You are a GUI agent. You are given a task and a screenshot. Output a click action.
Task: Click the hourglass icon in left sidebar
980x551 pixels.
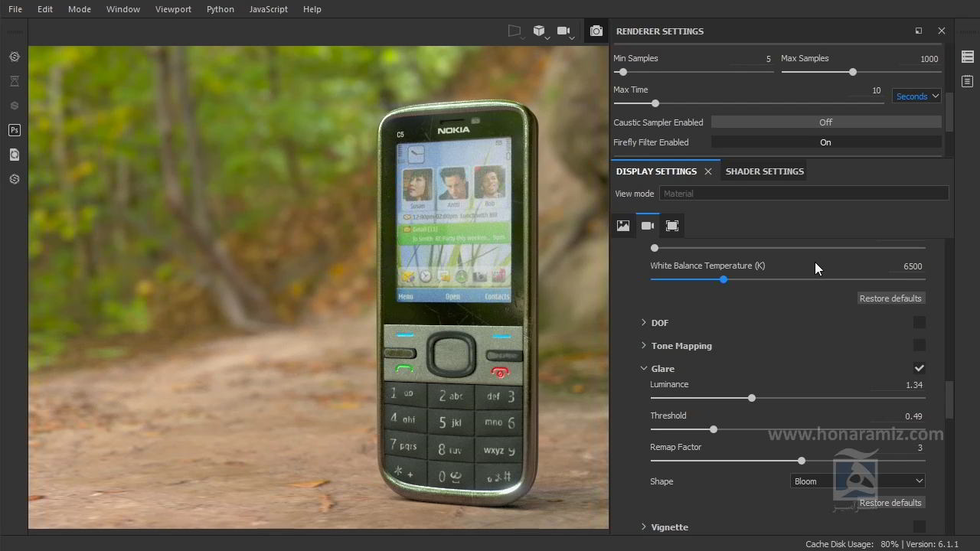point(14,81)
